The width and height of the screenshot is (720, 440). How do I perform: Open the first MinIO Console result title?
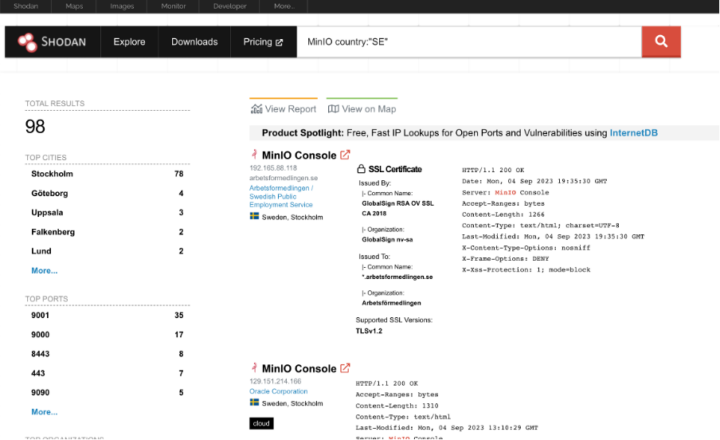299,155
